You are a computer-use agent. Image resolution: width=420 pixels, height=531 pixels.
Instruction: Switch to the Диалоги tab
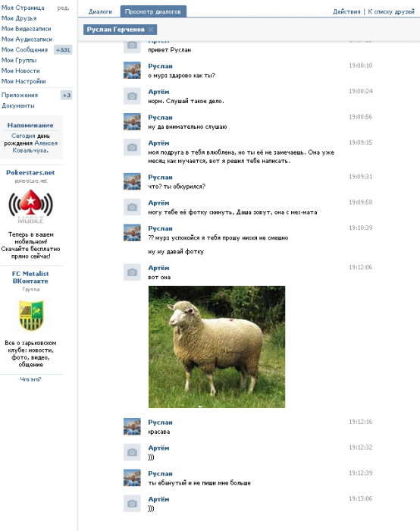(x=100, y=11)
